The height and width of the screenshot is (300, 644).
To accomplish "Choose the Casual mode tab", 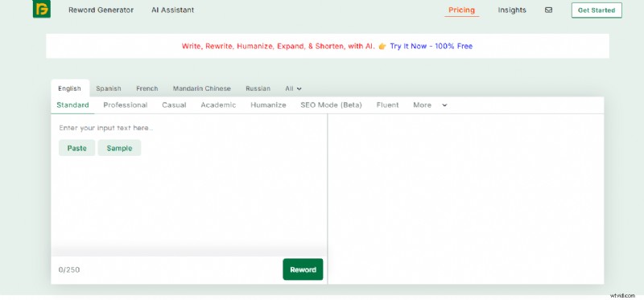I will click(x=174, y=105).
